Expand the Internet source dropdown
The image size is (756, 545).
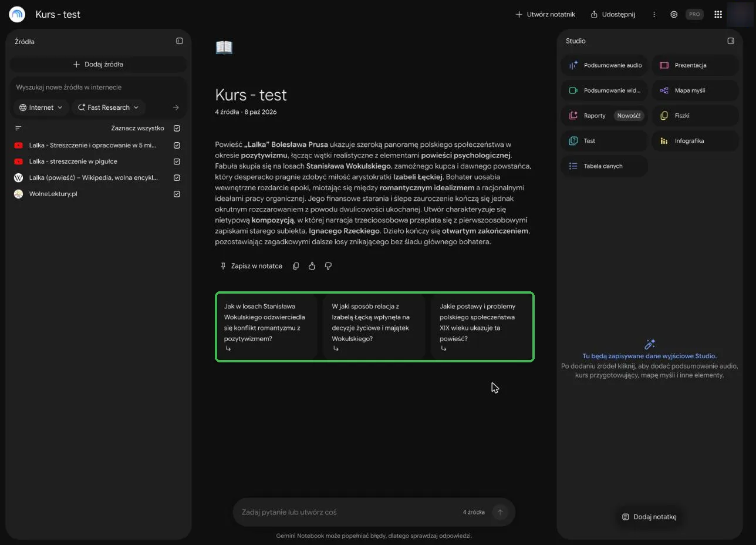41,107
